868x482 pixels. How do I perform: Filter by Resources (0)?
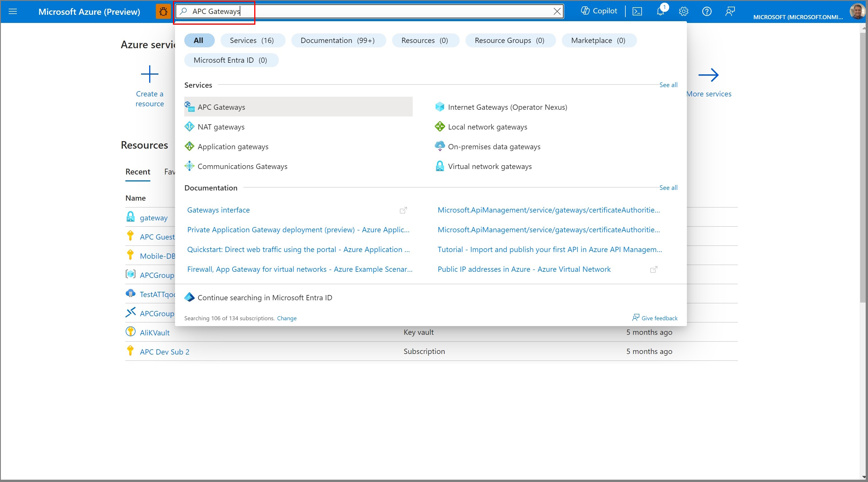(x=425, y=40)
